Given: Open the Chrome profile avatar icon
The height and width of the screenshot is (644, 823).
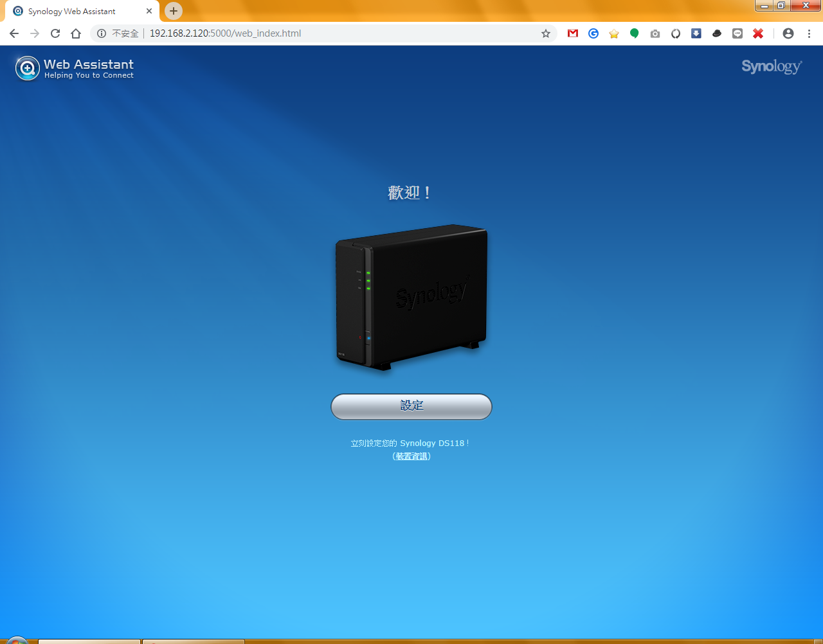Looking at the screenshot, I should [x=788, y=33].
